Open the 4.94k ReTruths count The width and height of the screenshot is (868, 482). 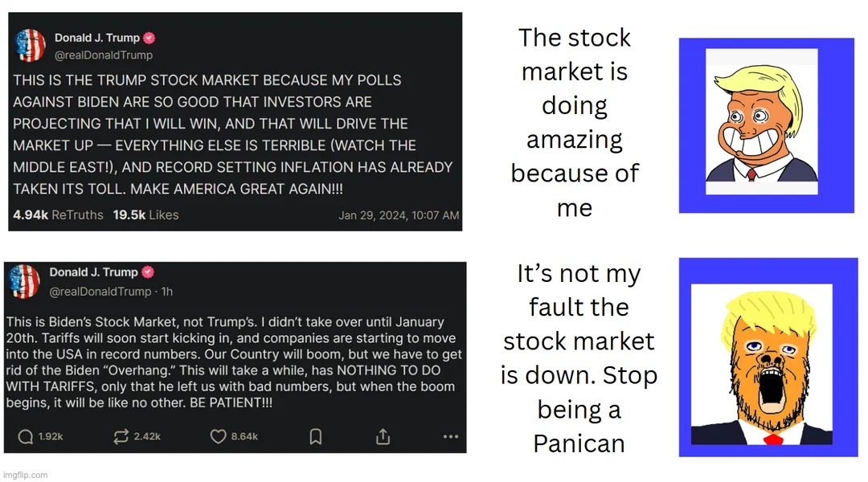[58, 214]
